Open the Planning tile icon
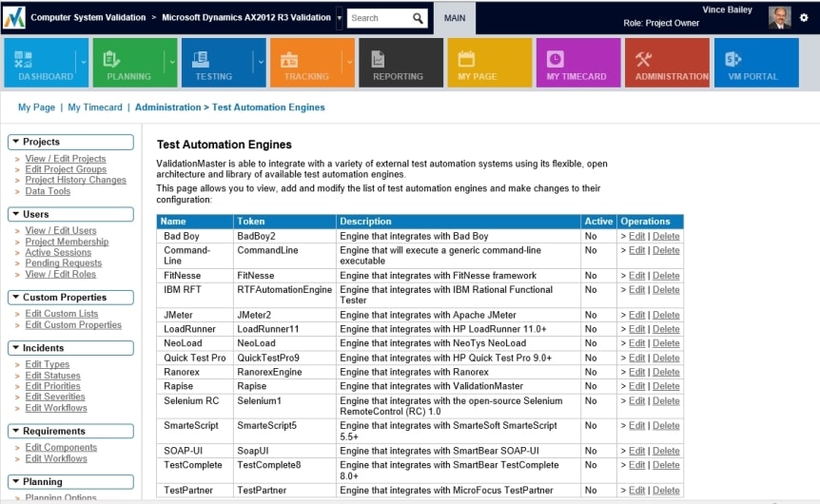The height and width of the screenshot is (504, 820). [x=111, y=60]
